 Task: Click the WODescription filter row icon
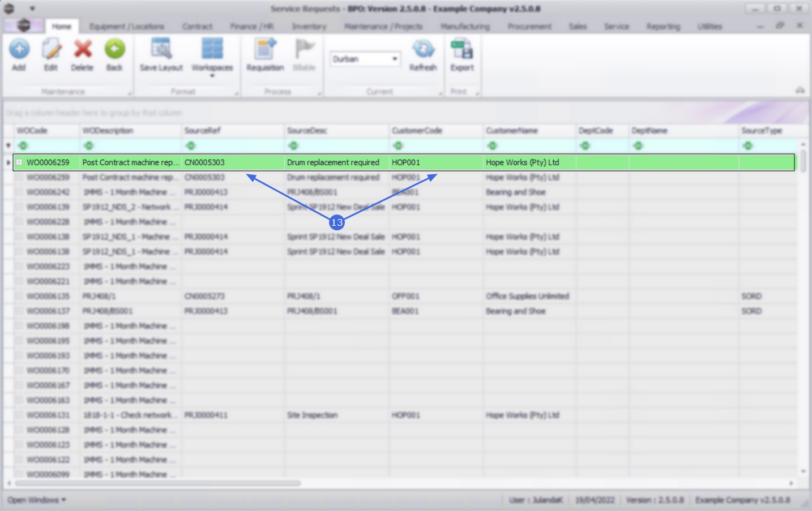(88, 146)
